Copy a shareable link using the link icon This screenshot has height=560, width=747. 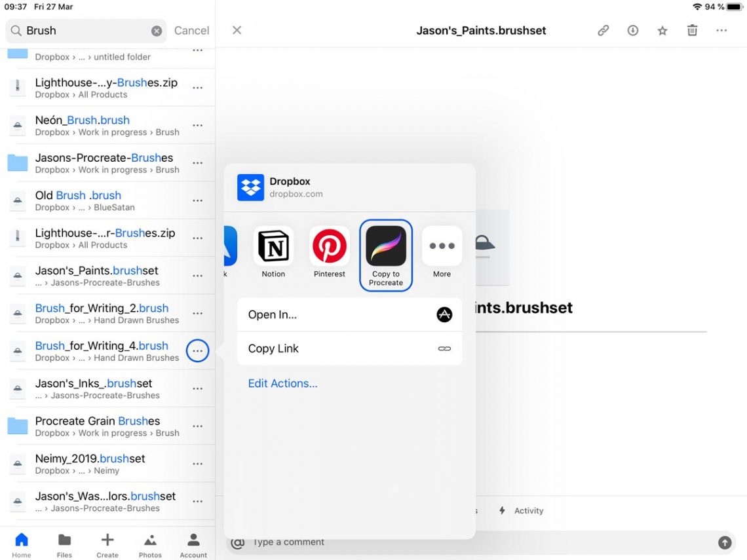click(603, 30)
